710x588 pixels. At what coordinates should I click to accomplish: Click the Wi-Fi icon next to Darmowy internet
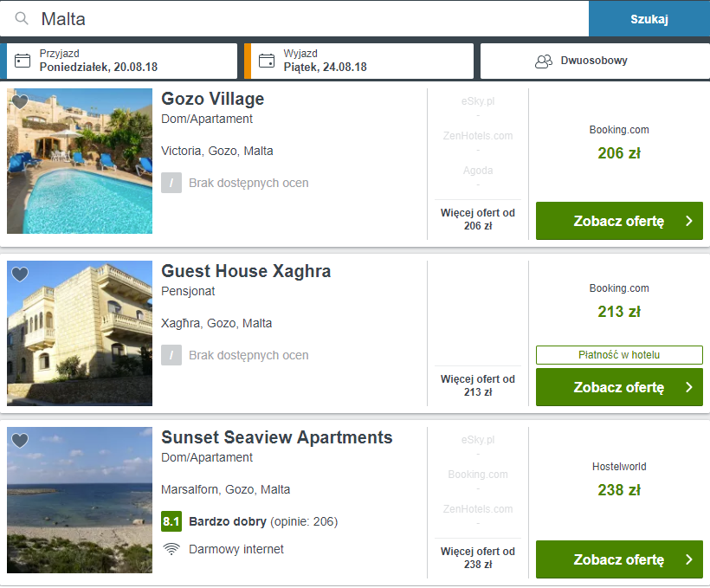point(171,549)
